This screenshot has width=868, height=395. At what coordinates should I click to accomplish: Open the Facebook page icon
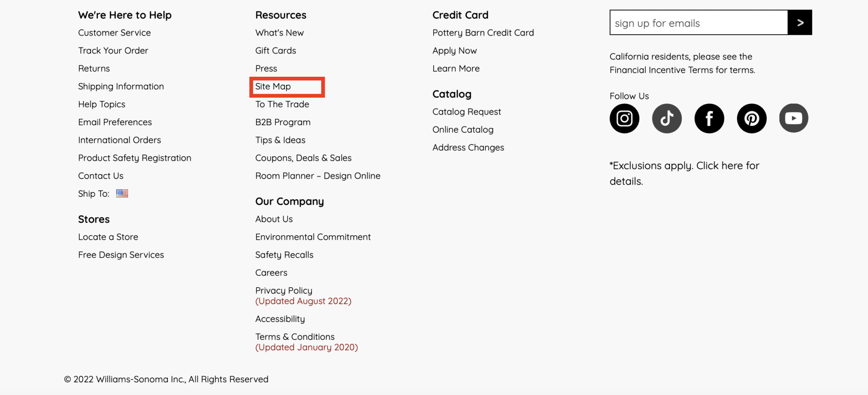pos(709,118)
